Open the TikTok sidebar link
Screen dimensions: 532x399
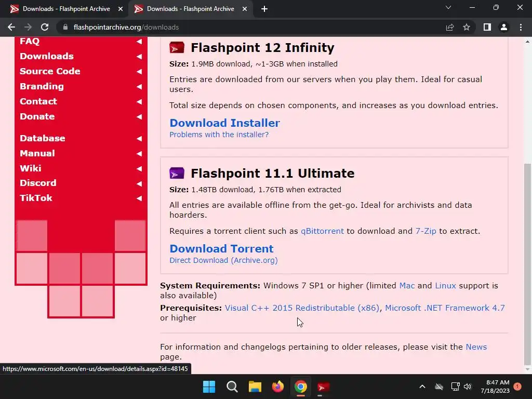pos(36,198)
